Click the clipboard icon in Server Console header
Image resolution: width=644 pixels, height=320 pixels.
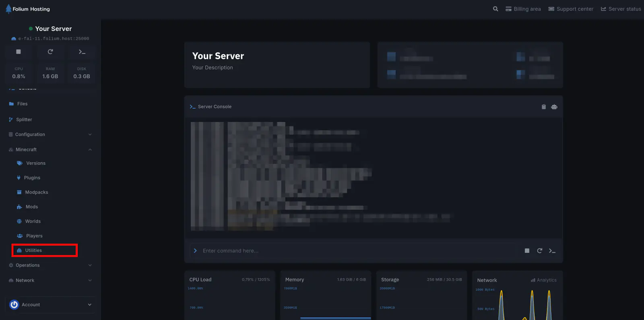(544, 107)
